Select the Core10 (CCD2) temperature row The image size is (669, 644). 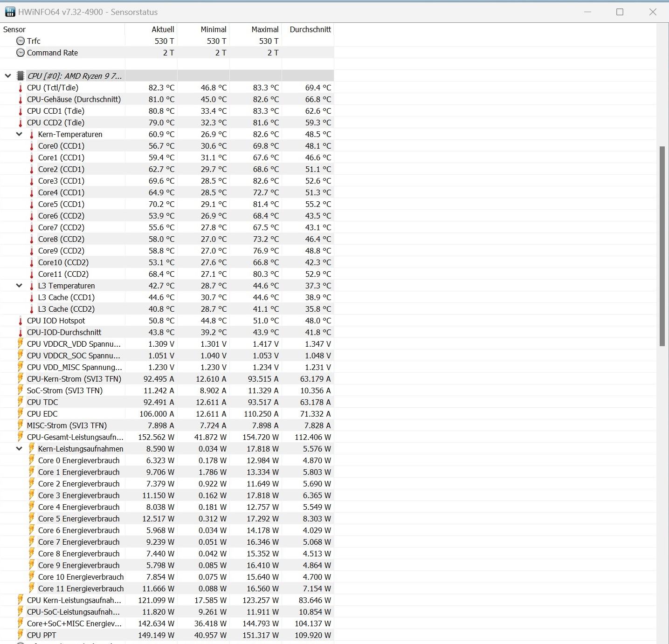(x=167, y=262)
